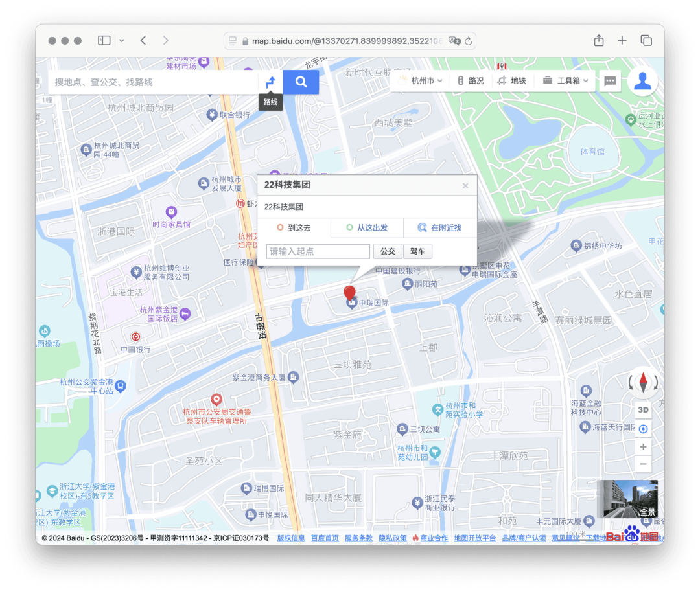Screen dimensions: 700x592
Task: Click the 浙江民泰商业银行 marker icon
Action: (x=417, y=503)
